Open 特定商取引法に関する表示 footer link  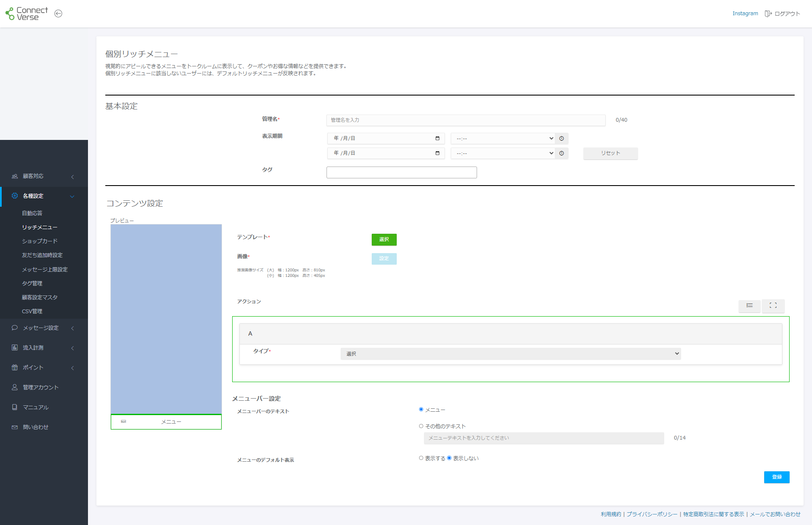(713, 514)
